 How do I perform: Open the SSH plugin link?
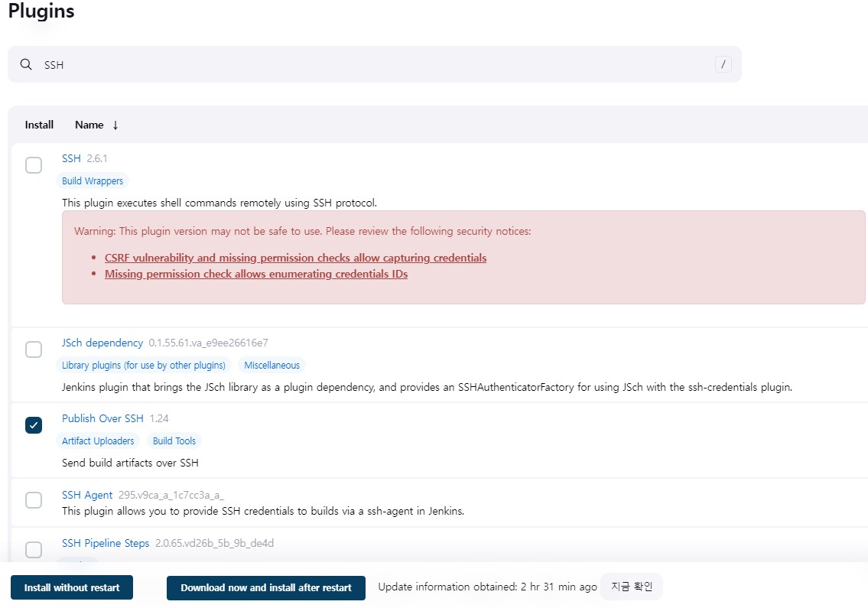[71, 158]
